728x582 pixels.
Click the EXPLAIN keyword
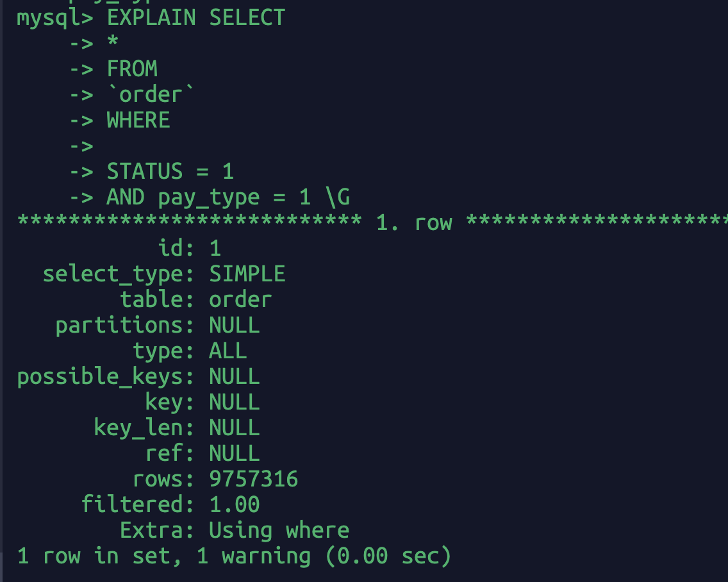pyautogui.click(x=151, y=18)
